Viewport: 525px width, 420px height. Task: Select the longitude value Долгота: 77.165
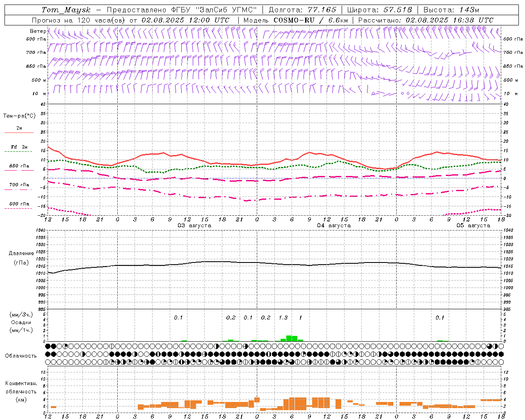(x=302, y=10)
